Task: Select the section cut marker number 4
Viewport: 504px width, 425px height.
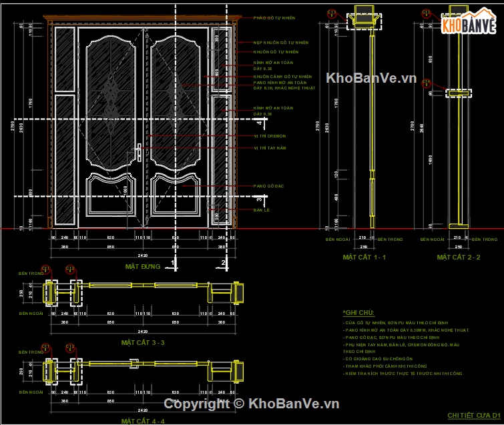Action: pyautogui.click(x=259, y=122)
